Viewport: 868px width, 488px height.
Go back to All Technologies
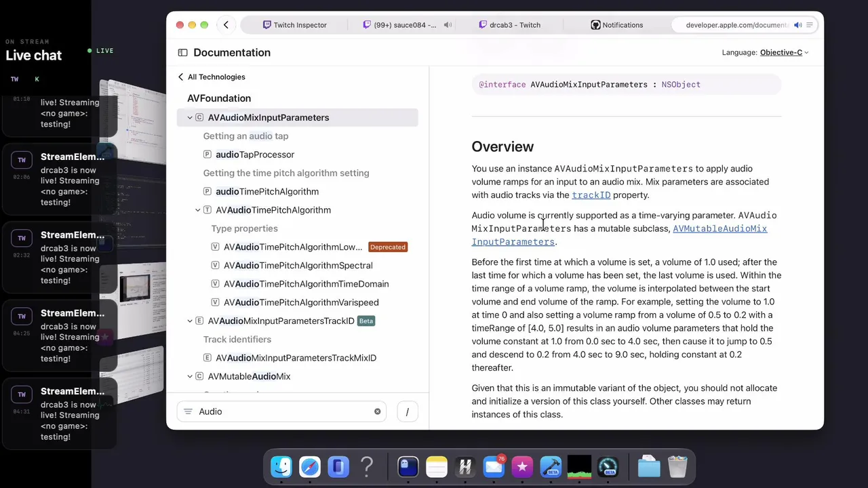[x=211, y=77]
